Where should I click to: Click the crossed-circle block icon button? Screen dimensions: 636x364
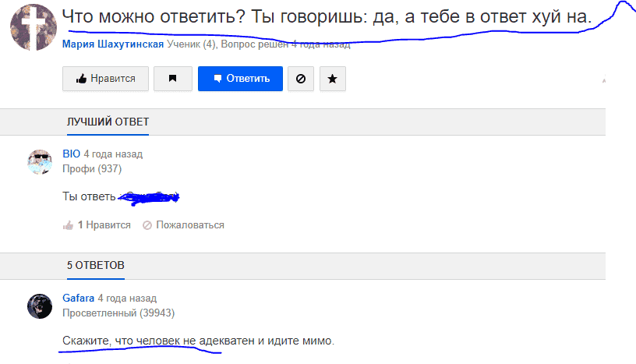pyautogui.click(x=300, y=79)
